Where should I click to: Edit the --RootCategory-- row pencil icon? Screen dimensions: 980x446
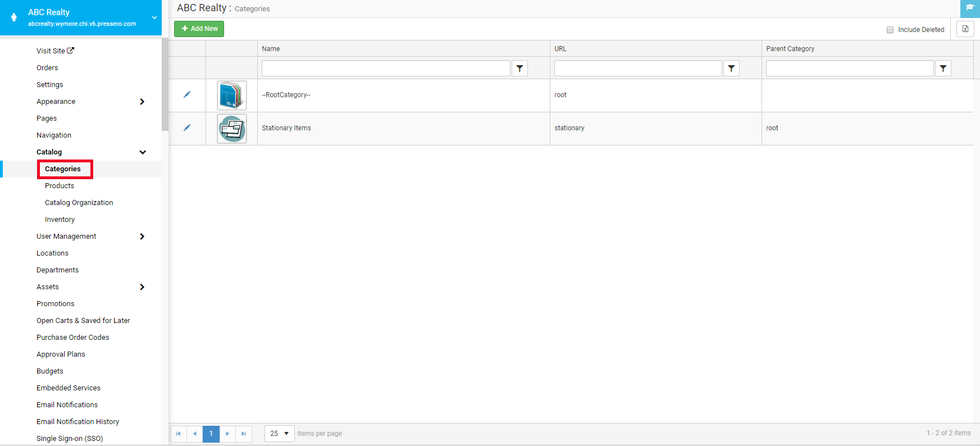[x=187, y=95]
